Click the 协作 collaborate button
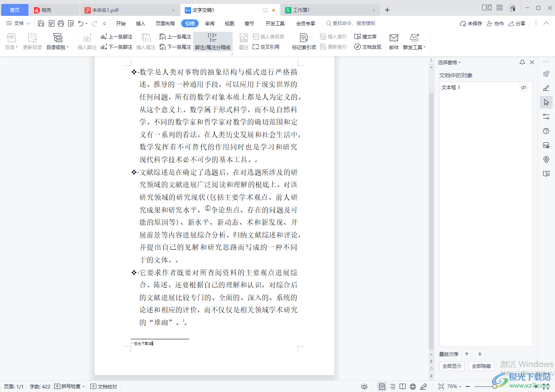The width and height of the screenshot is (555, 392). click(496, 23)
